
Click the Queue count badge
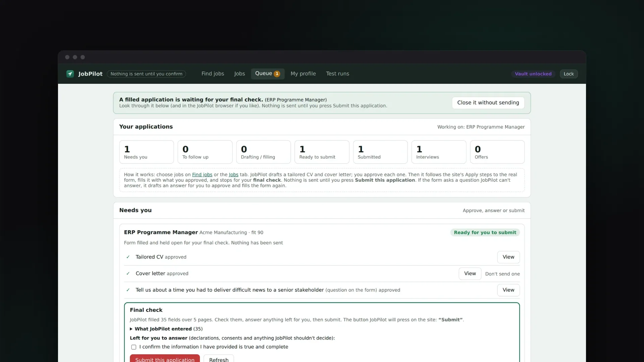click(277, 74)
